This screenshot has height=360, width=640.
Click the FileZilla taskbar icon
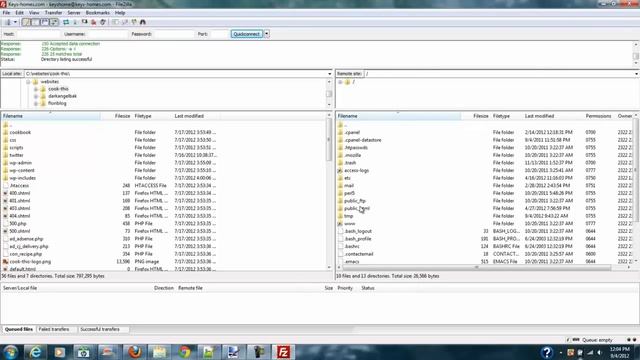pyautogui.click(x=283, y=352)
